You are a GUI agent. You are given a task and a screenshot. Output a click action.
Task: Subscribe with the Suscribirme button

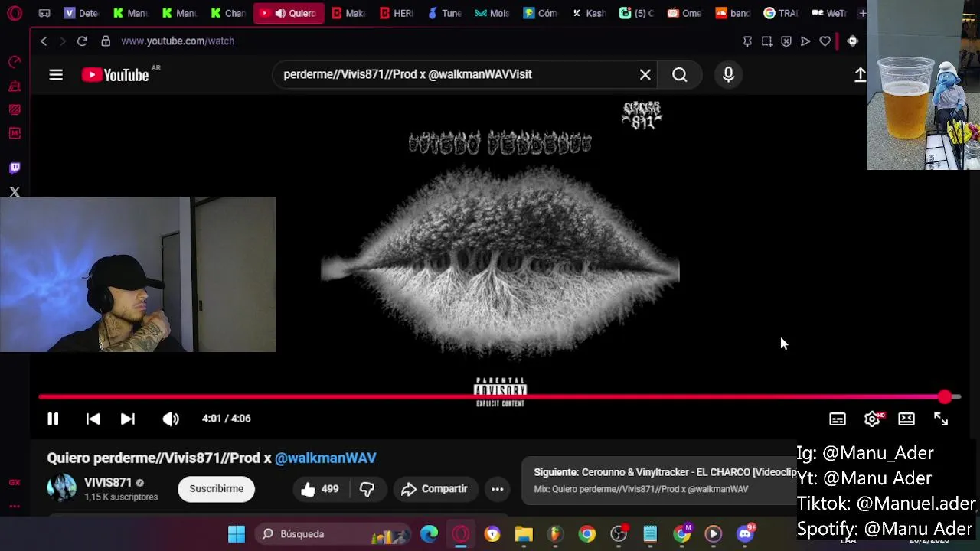point(216,489)
